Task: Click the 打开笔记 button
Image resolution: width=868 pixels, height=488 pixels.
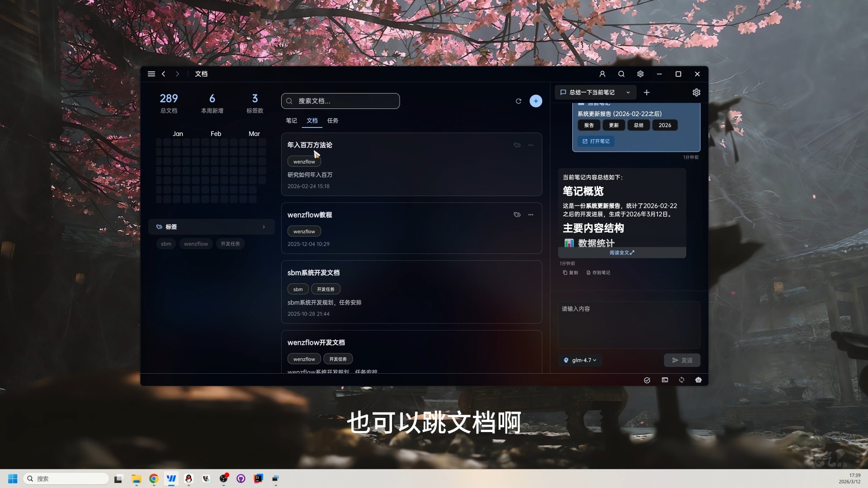Action: coord(596,141)
